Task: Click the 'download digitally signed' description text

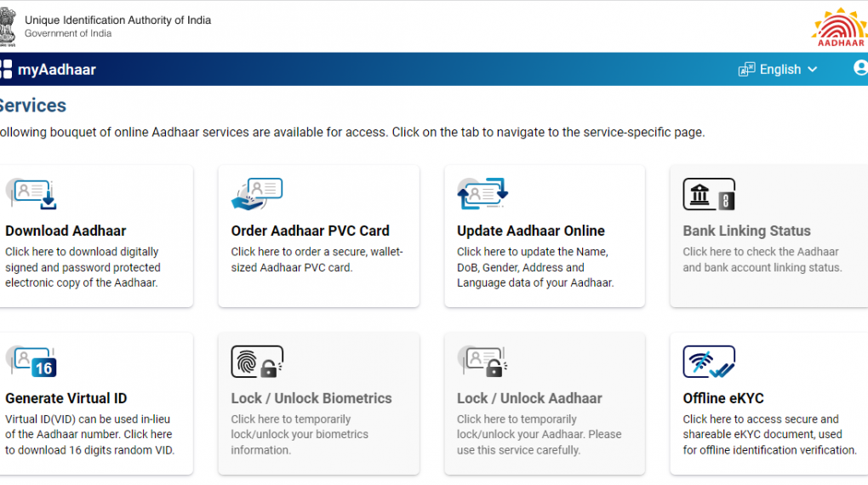Action: pyautogui.click(x=83, y=267)
